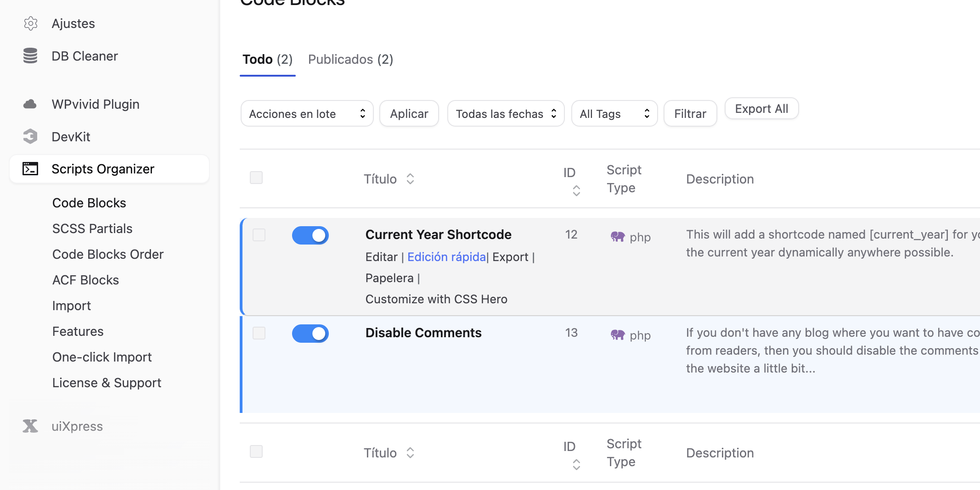Sort by ID using bottom header arrows

[576, 465]
